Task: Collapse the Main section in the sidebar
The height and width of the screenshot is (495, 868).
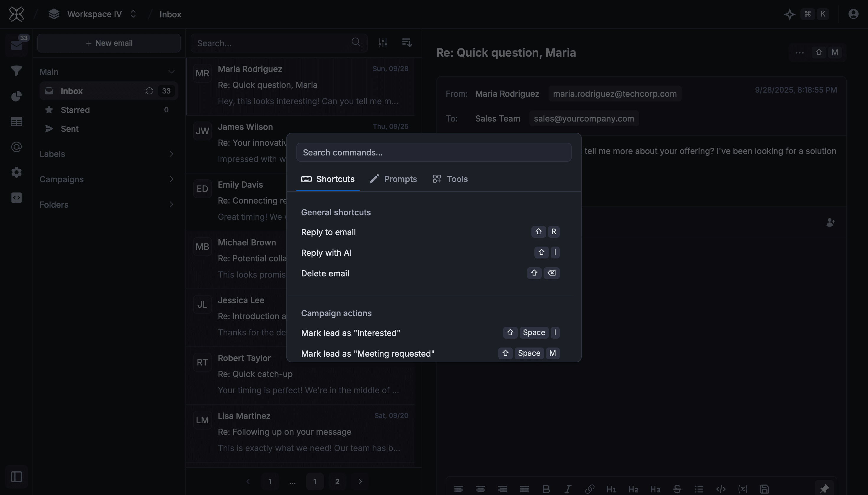Action: (171, 72)
